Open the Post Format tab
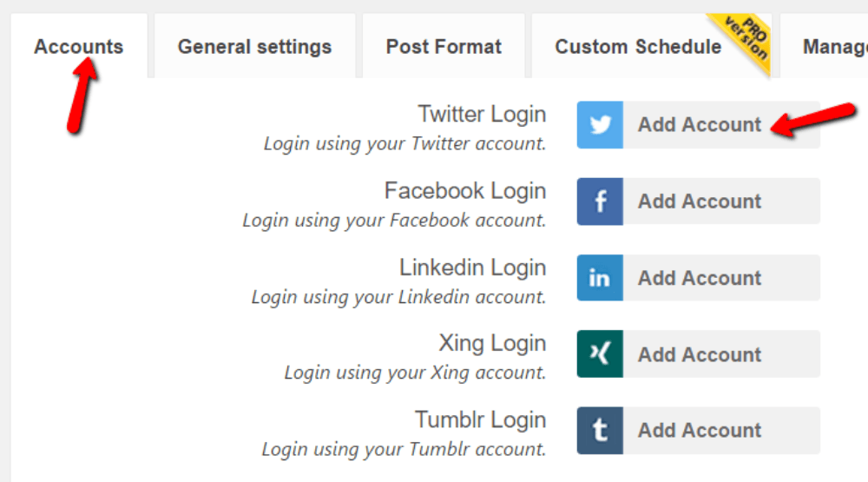The image size is (868, 482). click(444, 47)
